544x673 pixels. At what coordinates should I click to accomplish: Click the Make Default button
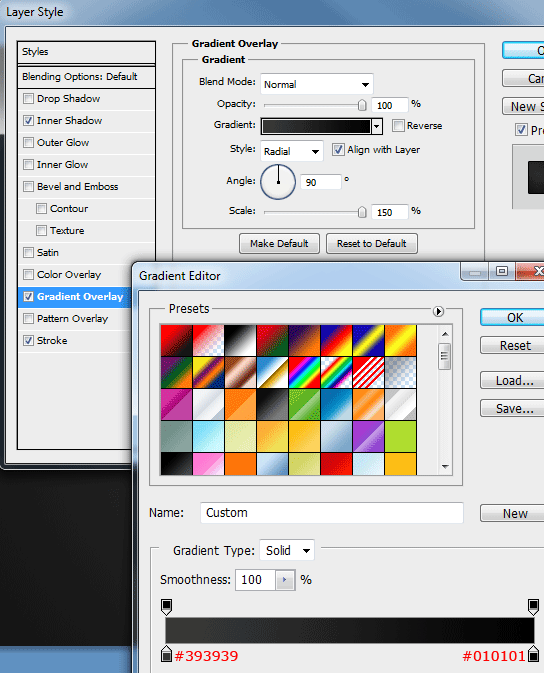point(279,244)
